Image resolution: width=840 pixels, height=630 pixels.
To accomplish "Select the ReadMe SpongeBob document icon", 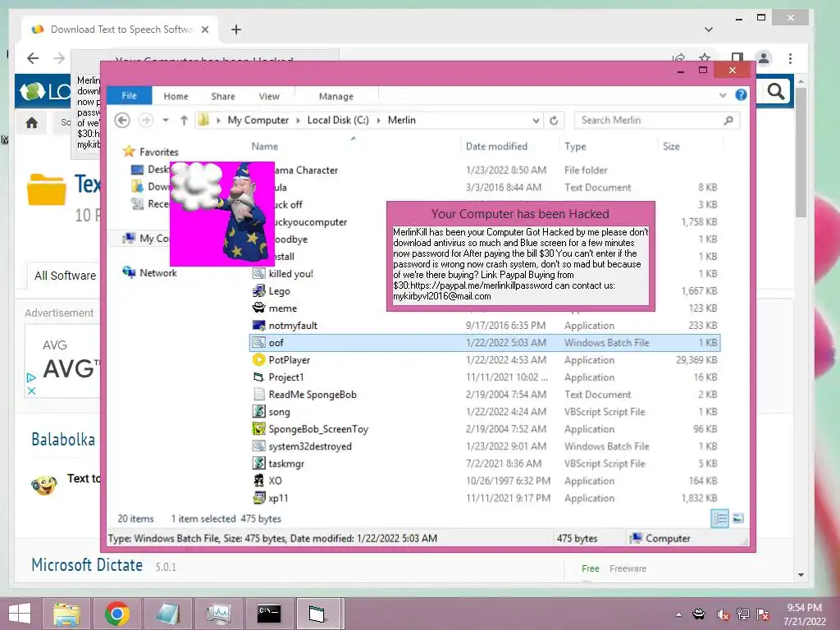I will coord(258,395).
